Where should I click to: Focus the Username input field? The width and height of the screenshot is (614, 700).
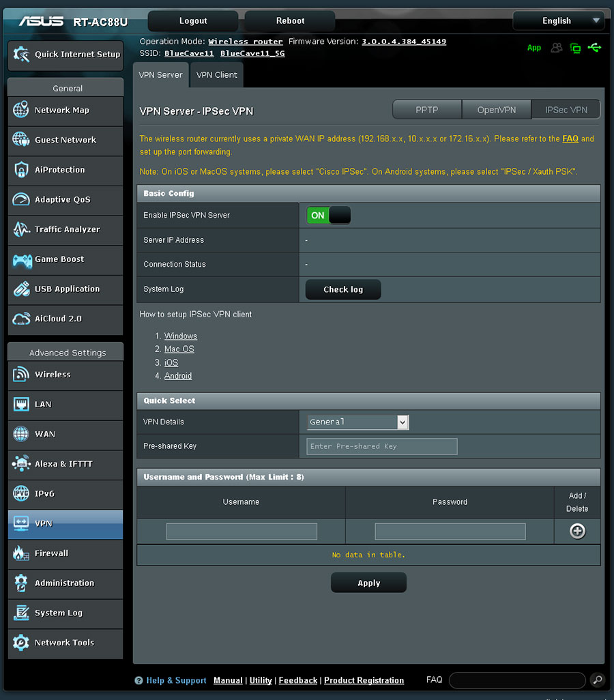pyautogui.click(x=242, y=531)
